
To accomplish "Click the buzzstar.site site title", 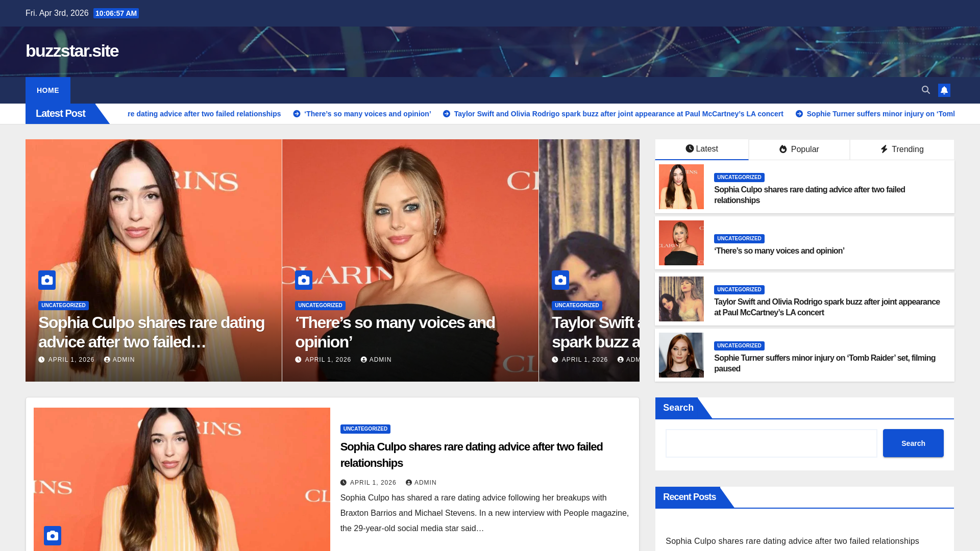I will (72, 51).
